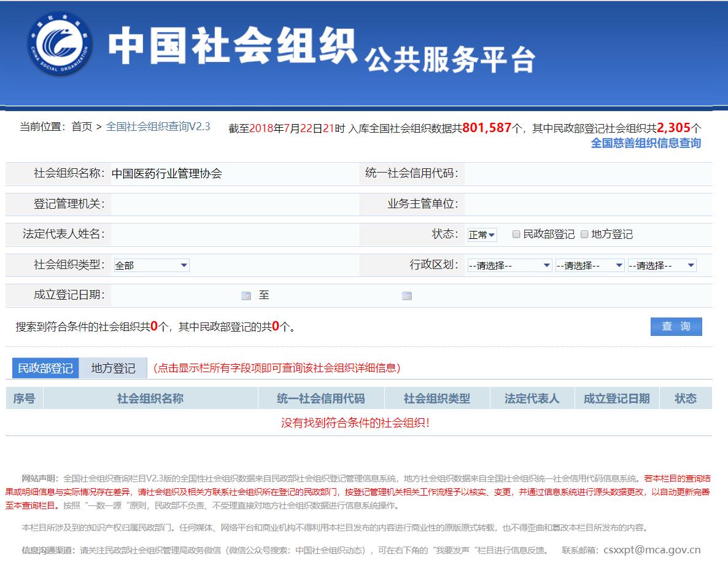Click the 社会组织类型 column header
The height and width of the screenshot is (565, 728).
click(437, 398)
